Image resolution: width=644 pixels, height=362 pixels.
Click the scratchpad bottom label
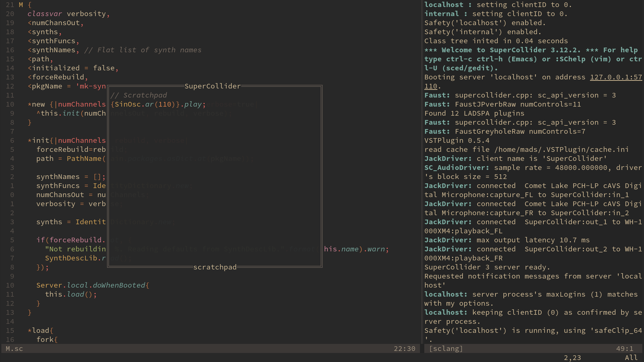pos(215,267)
